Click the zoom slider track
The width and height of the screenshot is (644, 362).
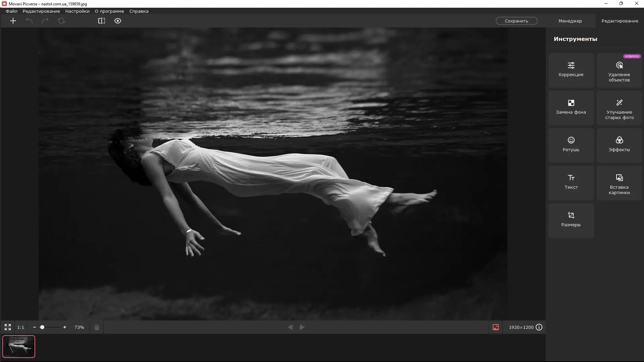[x=54, y=327]
